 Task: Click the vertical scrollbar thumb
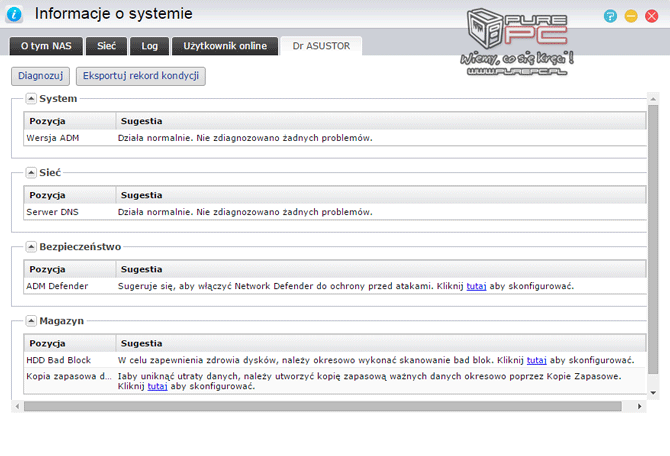coord(653,239)
